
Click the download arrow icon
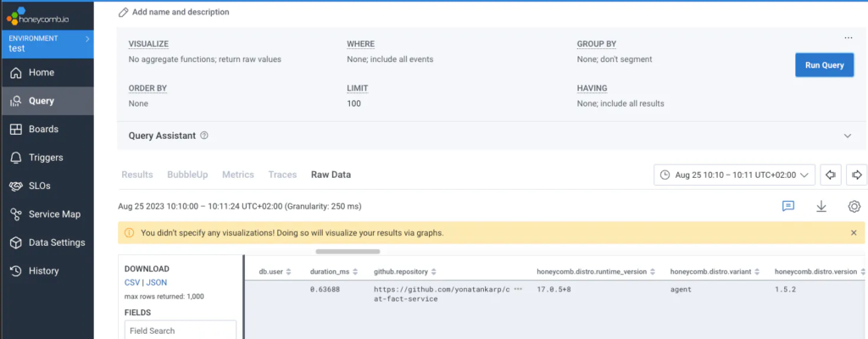click(x=821, y=206)
